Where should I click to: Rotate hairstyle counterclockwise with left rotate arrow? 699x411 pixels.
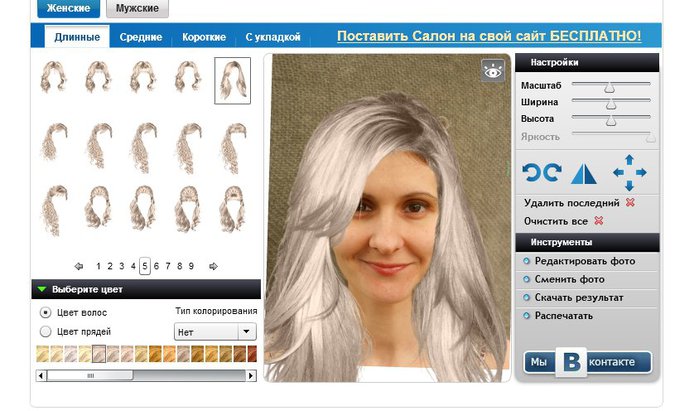[531, 173]
